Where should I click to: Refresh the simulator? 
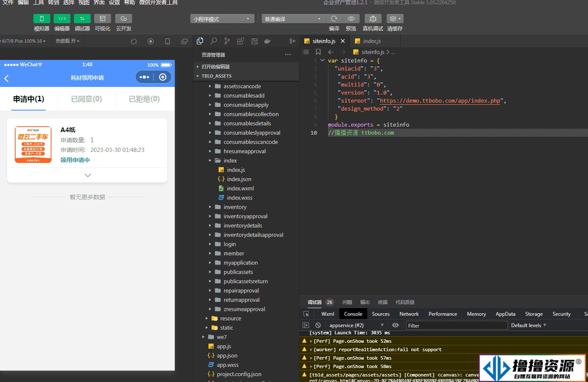click(x=134, y=41)
